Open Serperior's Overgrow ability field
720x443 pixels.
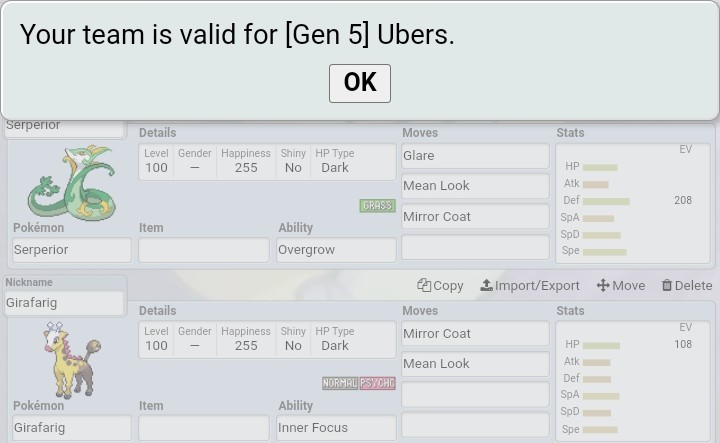336,250
